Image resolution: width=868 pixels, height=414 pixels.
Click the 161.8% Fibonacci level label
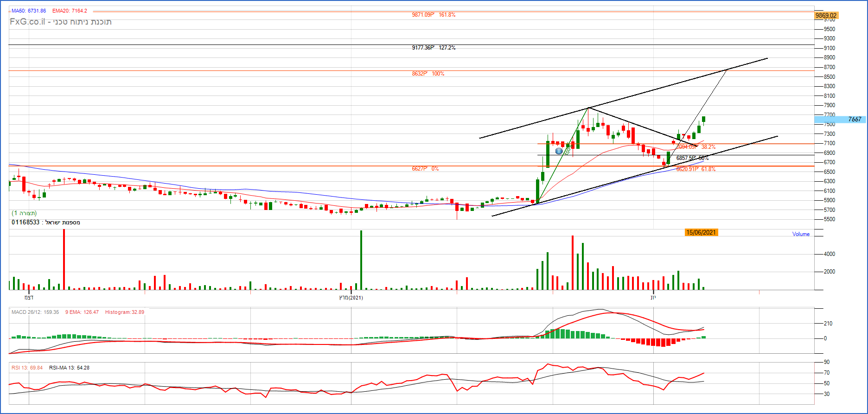coord(434,15)
